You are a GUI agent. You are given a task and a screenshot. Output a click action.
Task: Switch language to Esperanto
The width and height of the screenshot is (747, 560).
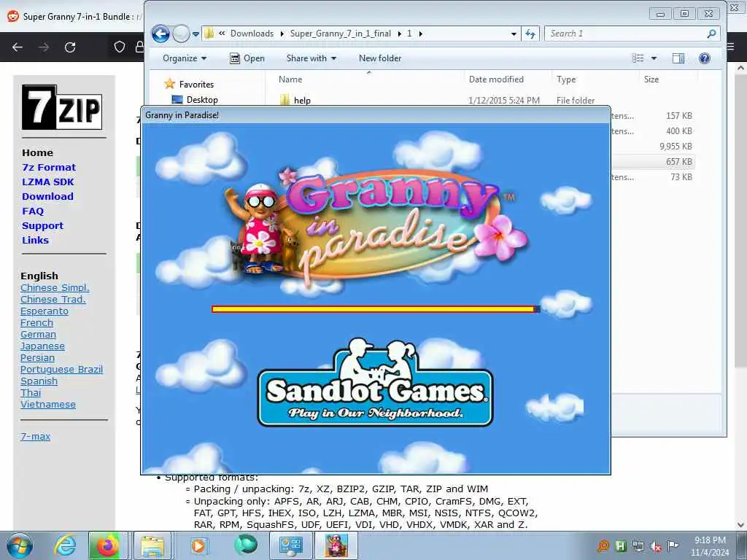pyautogui.click(x=44, y=311)
